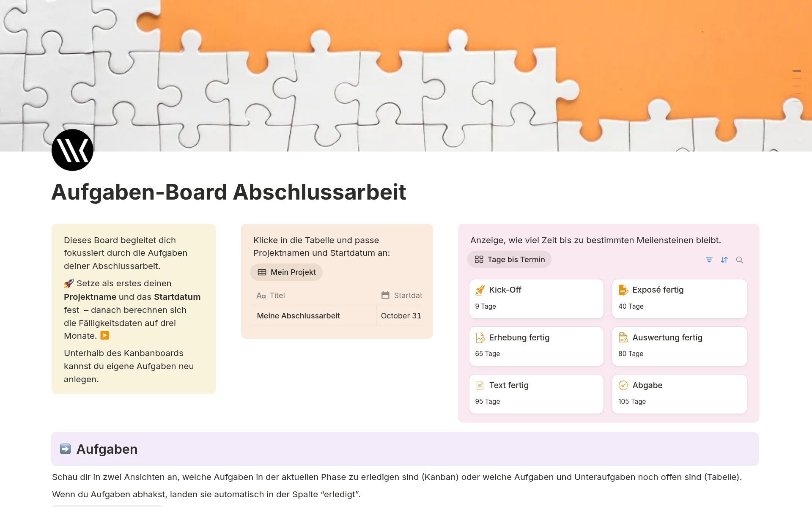Click the Exposé fertig document icon
Image resolution: width=812 pixels, height=507 pixels.
623,290
